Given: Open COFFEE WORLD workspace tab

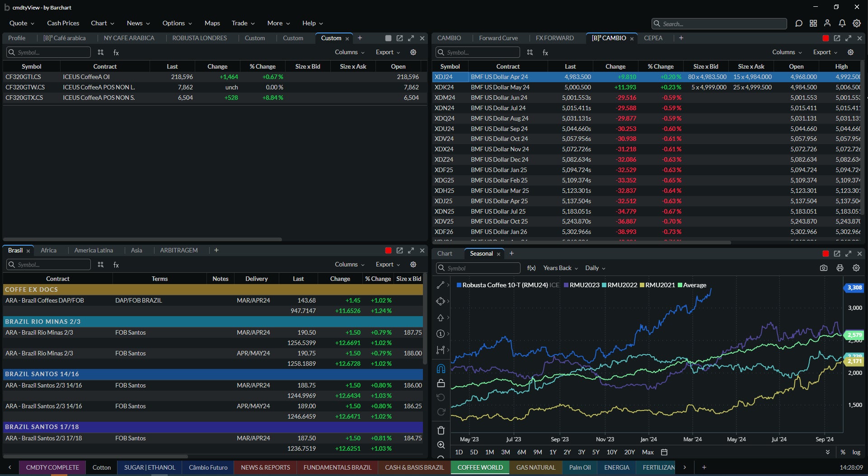Looking at the screenshot, I should pos(480,467).
